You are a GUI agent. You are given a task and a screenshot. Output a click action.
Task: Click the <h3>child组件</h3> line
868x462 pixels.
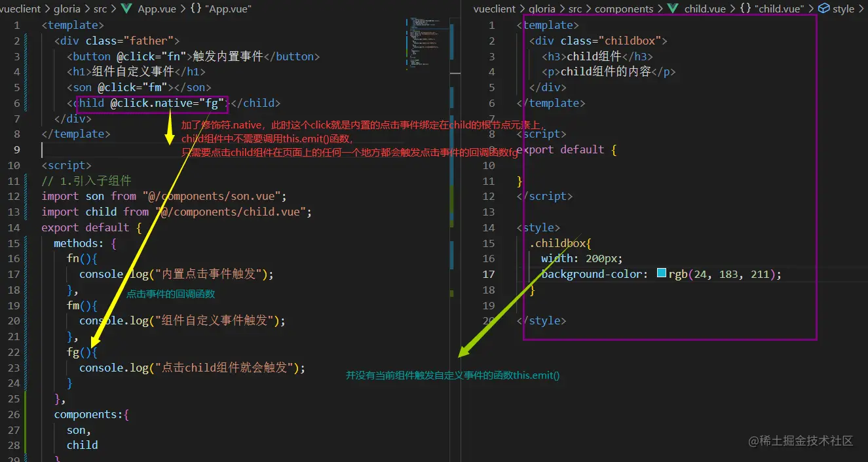(597, 56)
